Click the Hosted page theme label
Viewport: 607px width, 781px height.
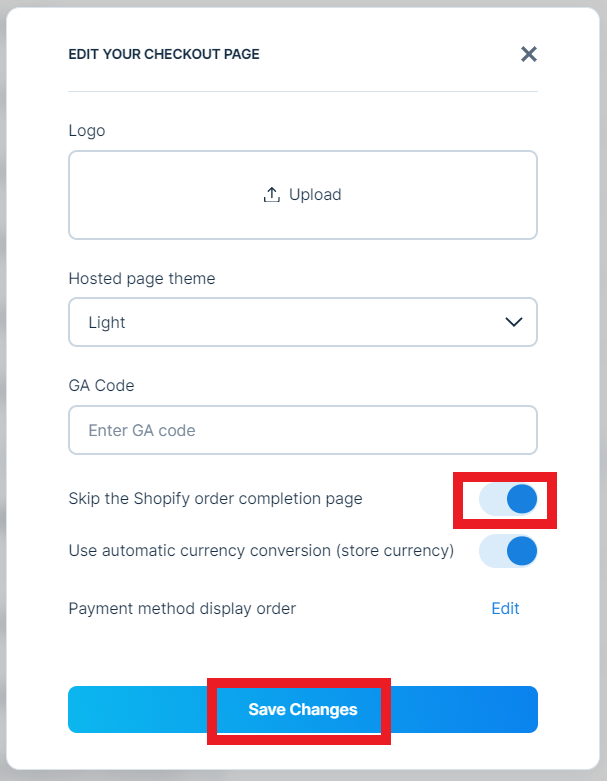(x=141, y=278)
